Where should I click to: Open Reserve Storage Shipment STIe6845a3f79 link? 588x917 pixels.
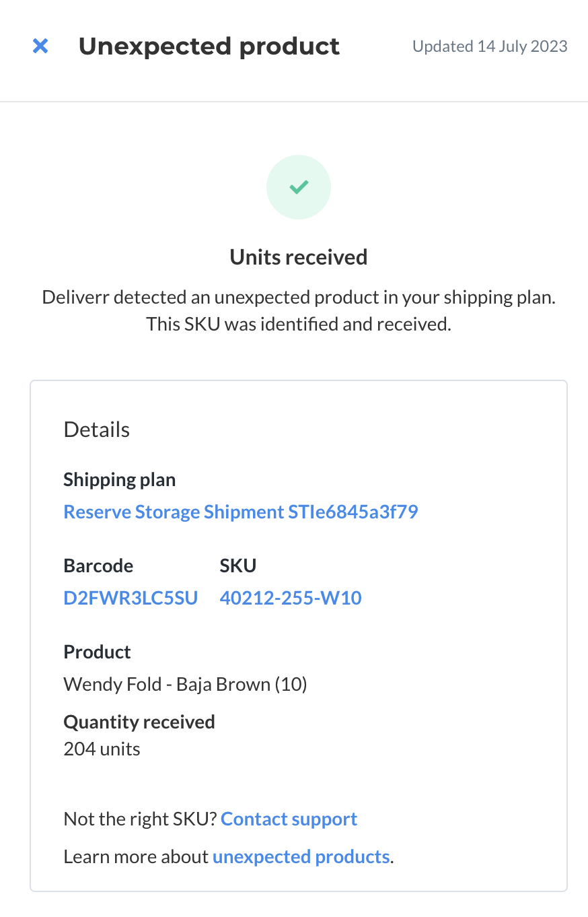click(241, 512)
